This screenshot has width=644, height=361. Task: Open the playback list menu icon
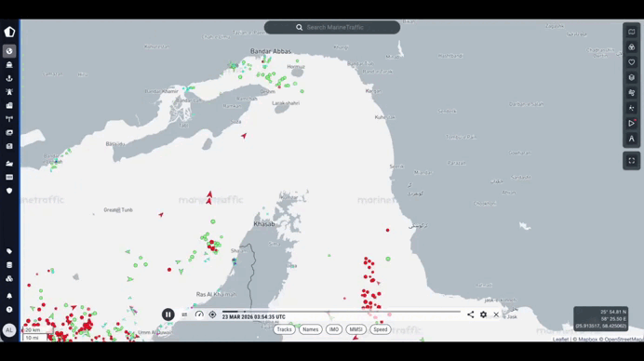click(x=184, y=315)
